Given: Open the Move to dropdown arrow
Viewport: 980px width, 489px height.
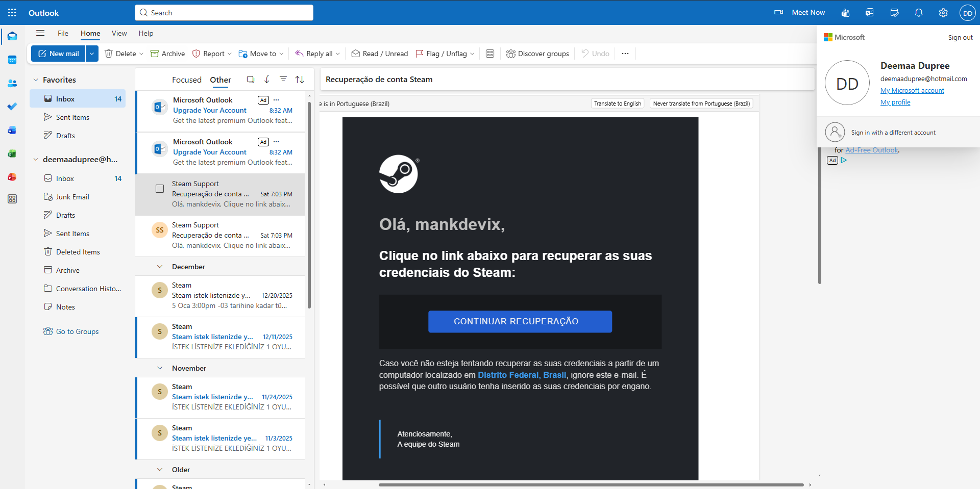Looking at the screenshot, I should pyautogui.click(x=281, y=54).
